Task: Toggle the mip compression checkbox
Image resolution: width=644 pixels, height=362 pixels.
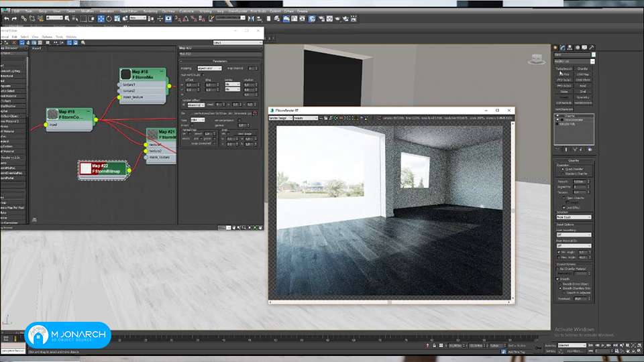Action: coord(239,120)
